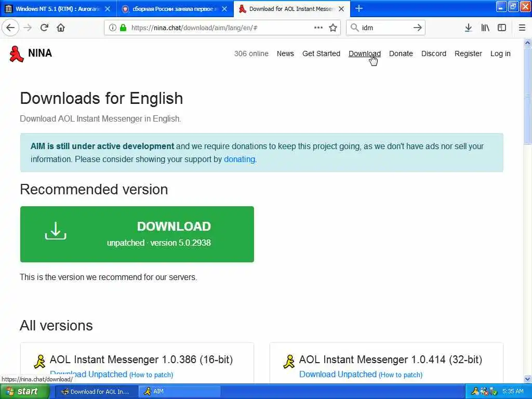Close the Windows NT 5.1 tab
Image resolution: width=532 pixels, height=399 pixels.
[x=108, y=9]
